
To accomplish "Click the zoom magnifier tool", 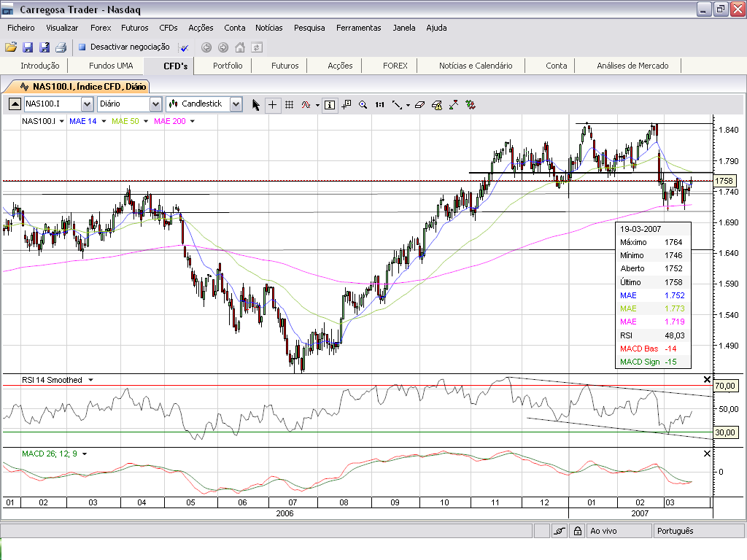I will click(363, 104).
